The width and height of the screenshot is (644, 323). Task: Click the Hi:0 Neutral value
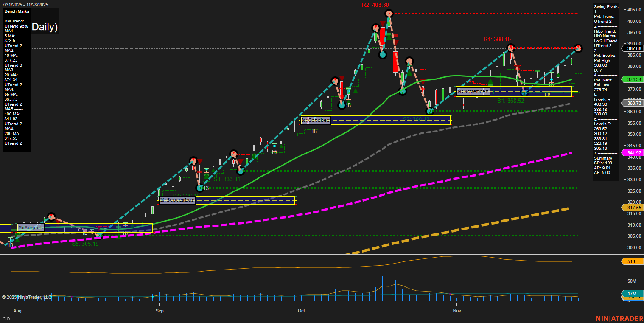pos(605,36)
